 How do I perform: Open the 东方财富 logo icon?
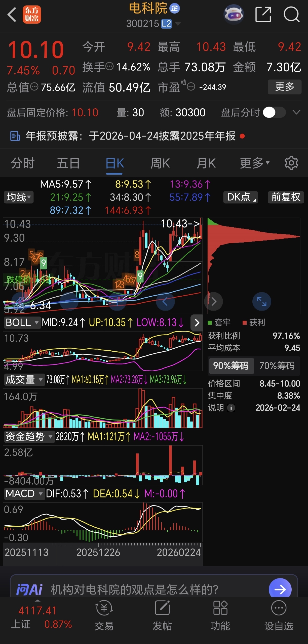point(32,15)
